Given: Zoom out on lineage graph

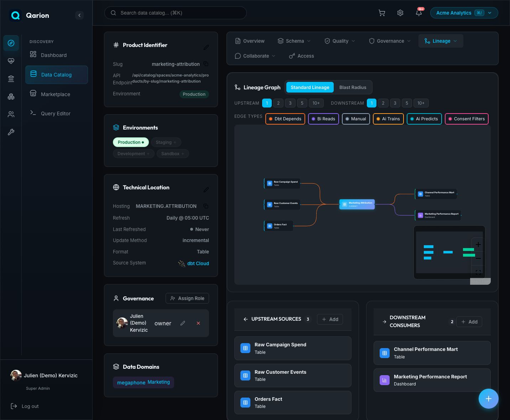Looking at the screenshot, I should click(478, 258).
